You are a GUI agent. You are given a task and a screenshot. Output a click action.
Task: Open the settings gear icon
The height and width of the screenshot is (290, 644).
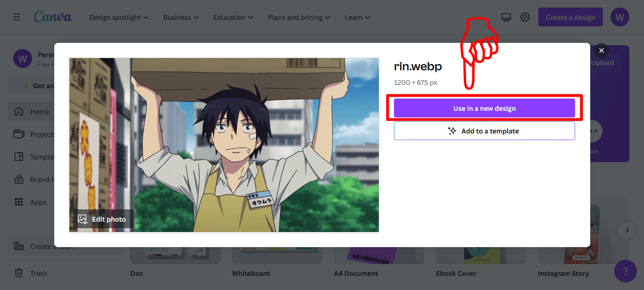pos(525,17)
